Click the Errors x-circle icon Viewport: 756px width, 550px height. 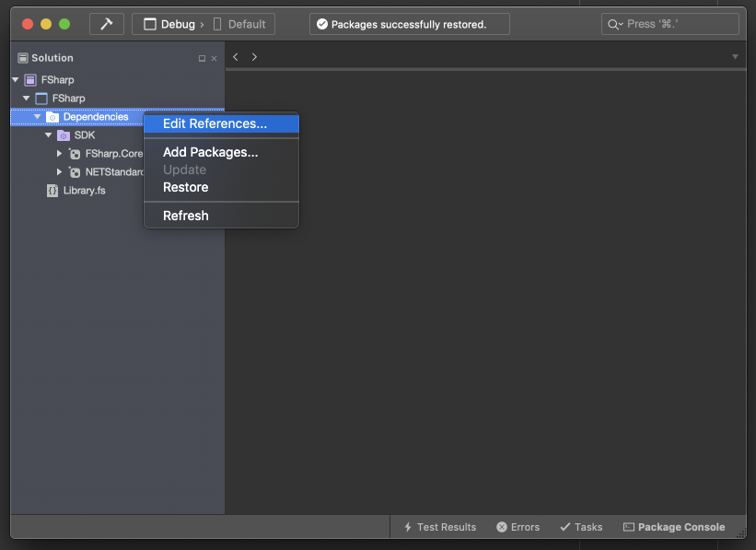tap(502, 527)
